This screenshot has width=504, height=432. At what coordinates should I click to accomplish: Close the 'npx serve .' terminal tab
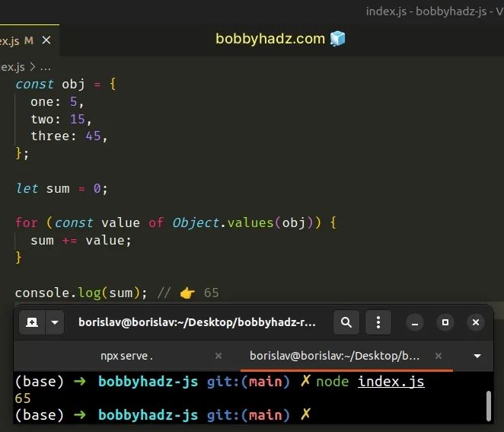coord(219,356)
